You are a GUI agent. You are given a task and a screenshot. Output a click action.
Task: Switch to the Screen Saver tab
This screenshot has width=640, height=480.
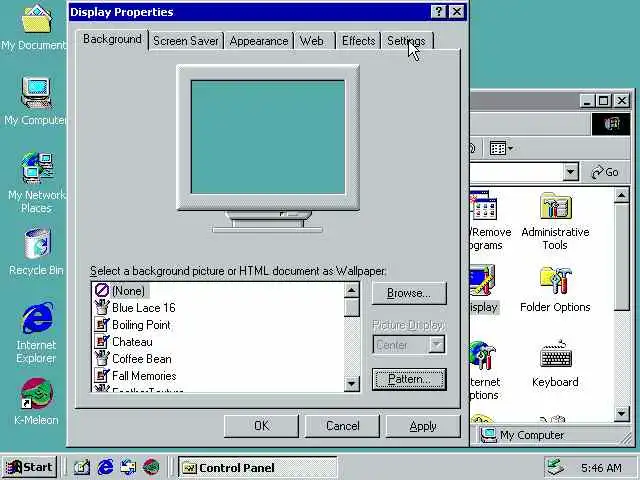point(186,41)
